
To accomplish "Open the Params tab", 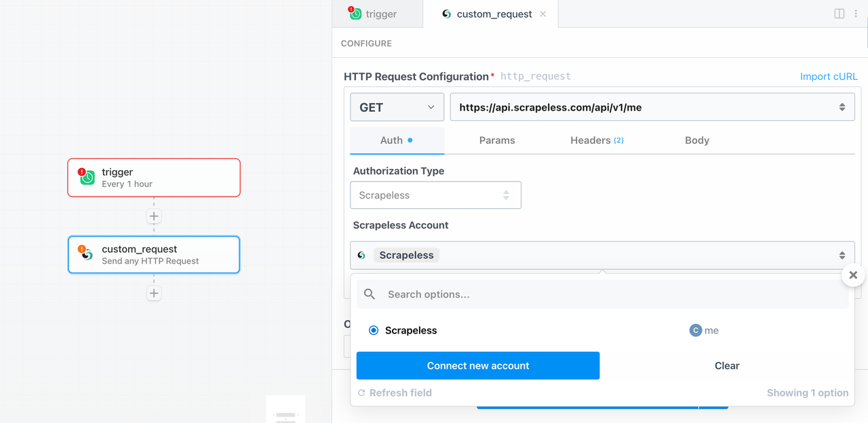I will click(x=497, y=140).
